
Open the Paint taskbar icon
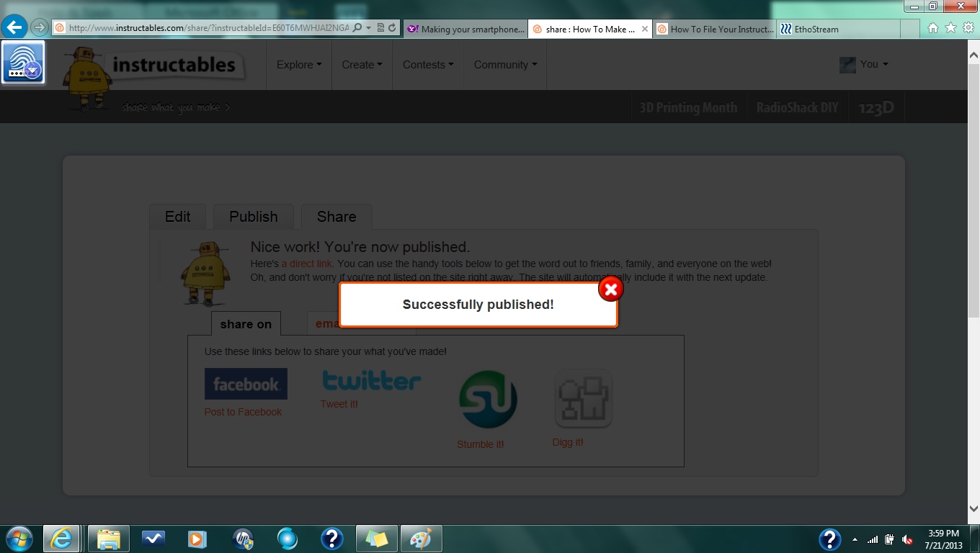[421, 539]
